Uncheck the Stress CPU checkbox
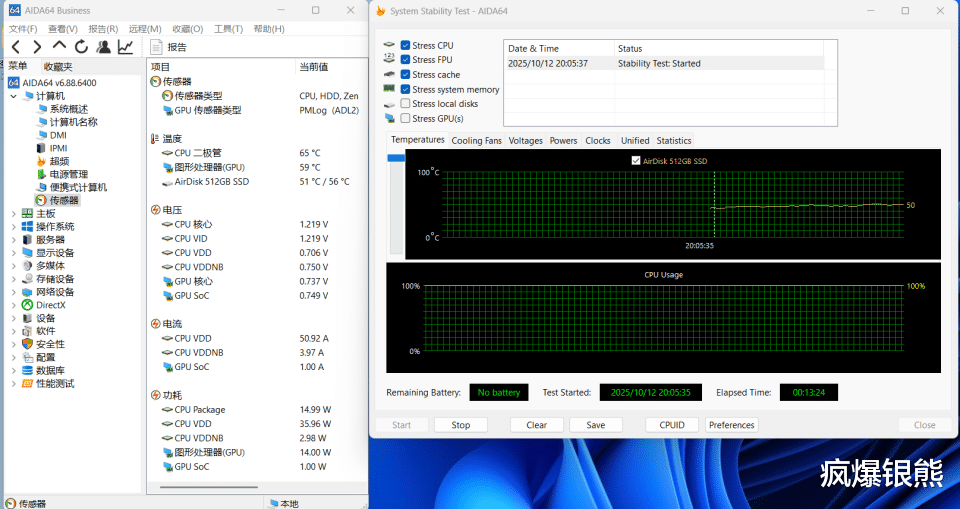This screenshot has width=960, height=509. tap(405, 45)
